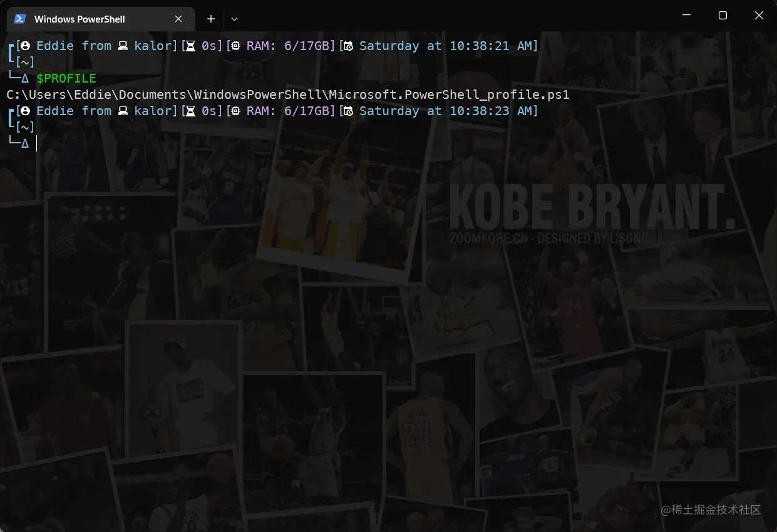Select the Windows PowerShell tab
Screen dimensions: 777x532
(100, 19)
